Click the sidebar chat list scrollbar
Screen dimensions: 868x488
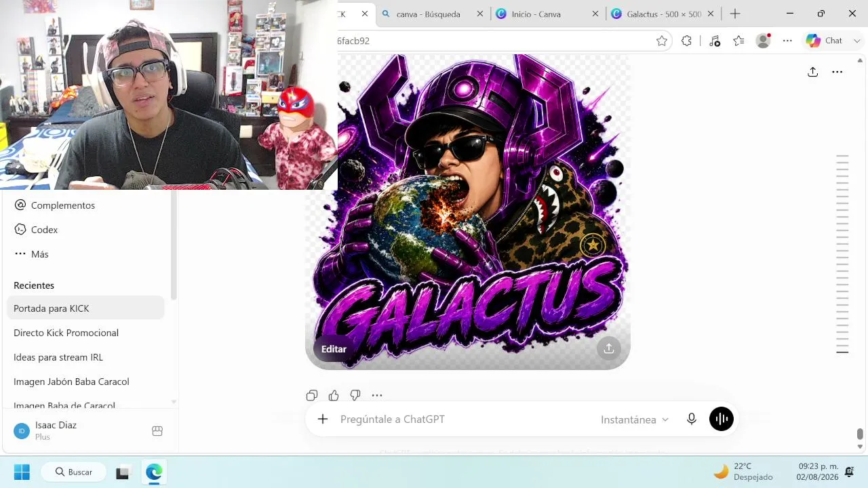pyautogui.click(x=174, y=245)
